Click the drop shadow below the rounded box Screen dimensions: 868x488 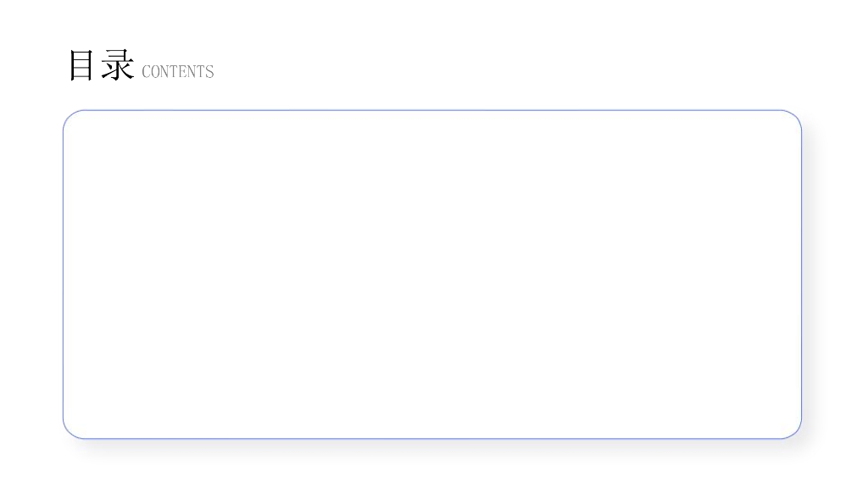pos(432,447)
